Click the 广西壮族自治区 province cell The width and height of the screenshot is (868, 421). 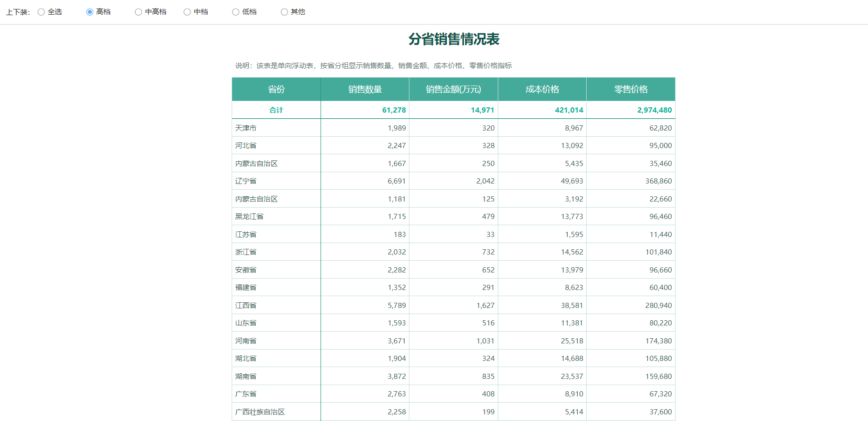click(x=260, y=412)
